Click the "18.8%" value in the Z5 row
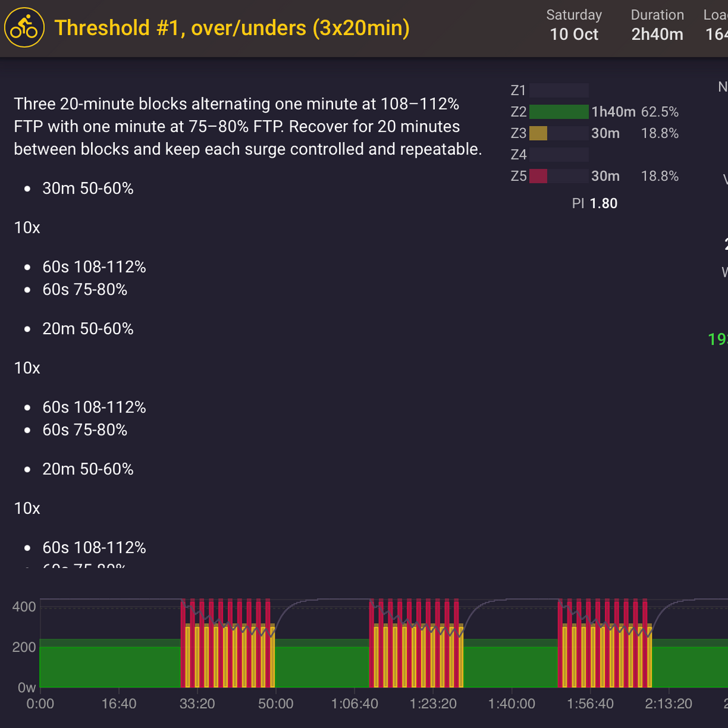This screenshot has height=728, width=728. [x=659, y=176]
